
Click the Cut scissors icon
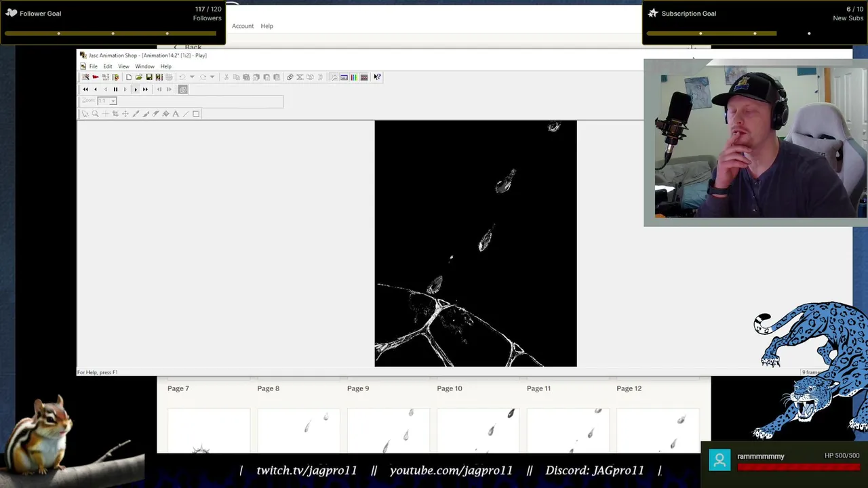point(226,77)
